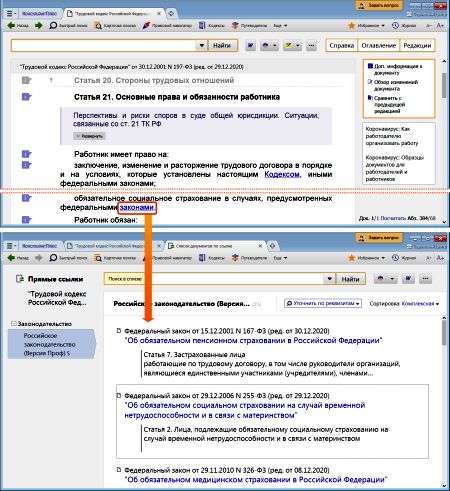This screenshot has height=491, width=450.
Task: Follow the 'законами' hyperlink in the document
Action: pos(137,207)
